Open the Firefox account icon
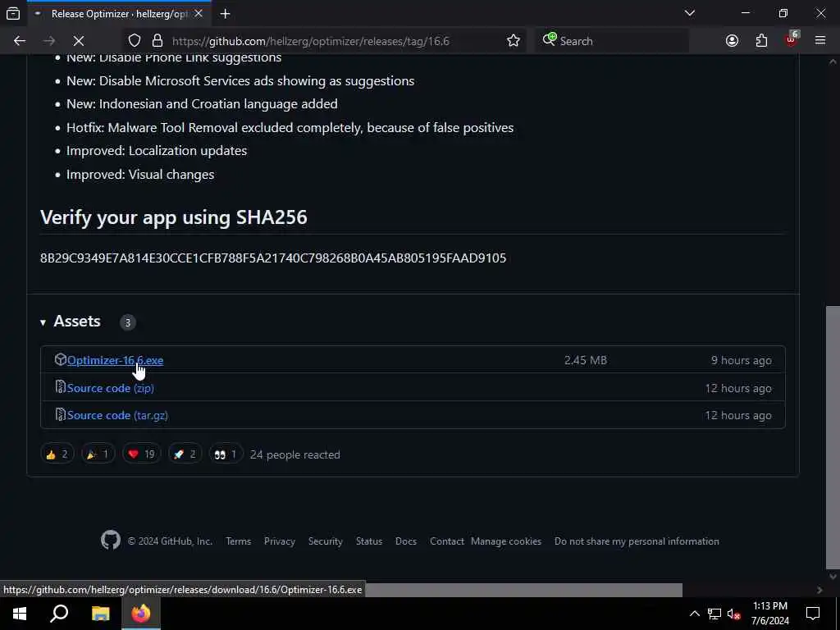 [x=732, y=41]
